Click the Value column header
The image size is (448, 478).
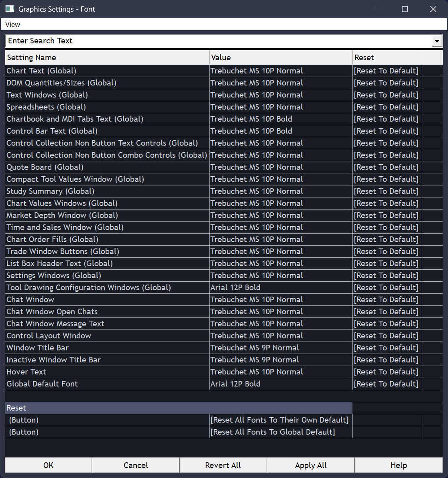tap(281, 58)
